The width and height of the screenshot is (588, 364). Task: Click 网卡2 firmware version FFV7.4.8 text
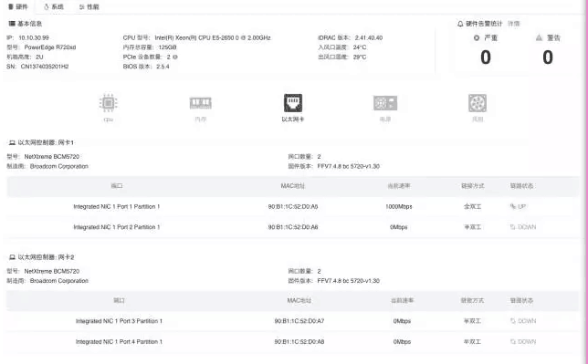pyautogui.click(x=349, y=281)
